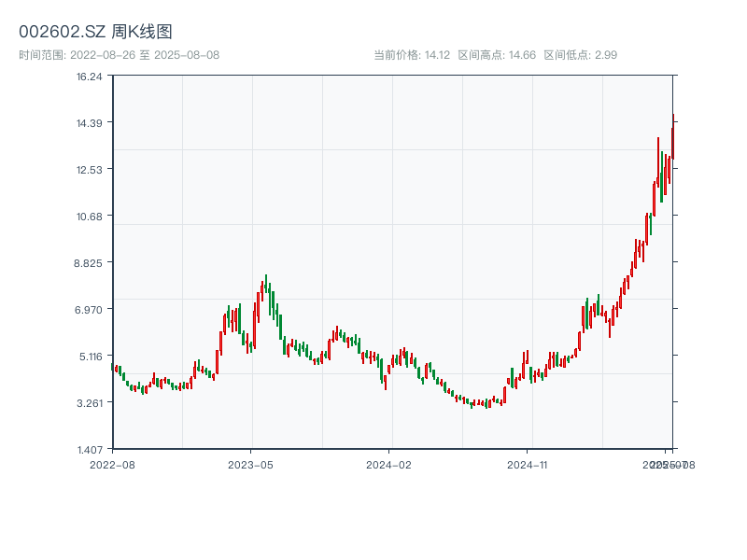
Task: Select the y-axis label 12.53
Action: point(90,170)
